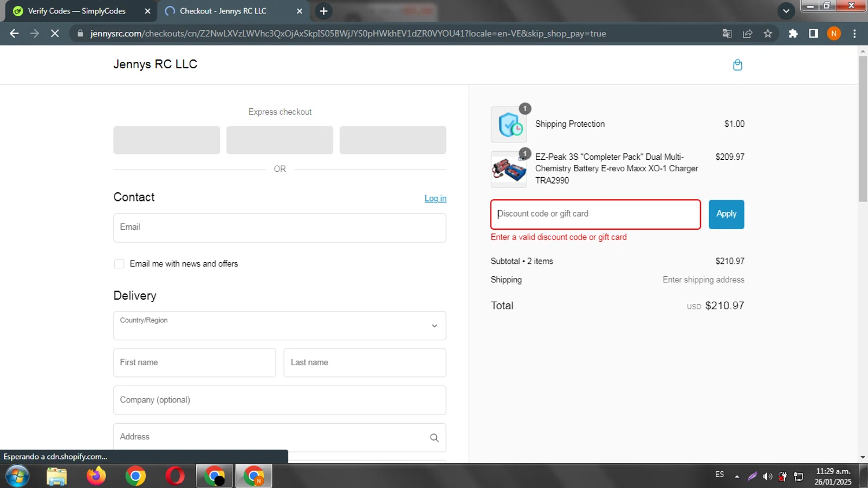Click the Log in link
Viewport: 868px width, 488px height.
pos(435,199)
